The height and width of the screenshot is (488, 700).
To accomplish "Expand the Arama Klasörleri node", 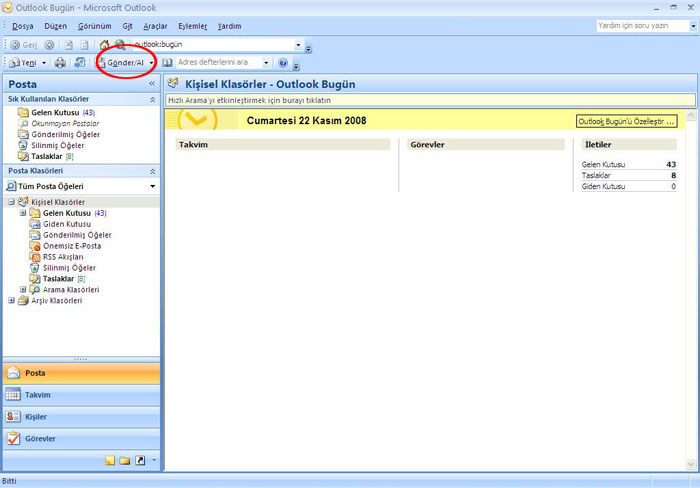I will point(23,290).
